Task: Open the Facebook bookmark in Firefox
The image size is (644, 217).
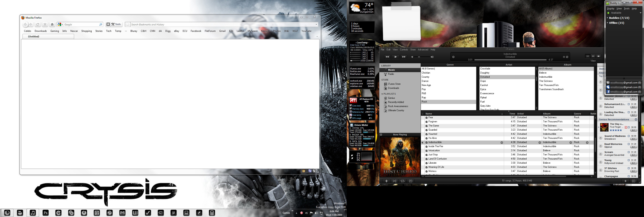Action: [x=196, y=31]
